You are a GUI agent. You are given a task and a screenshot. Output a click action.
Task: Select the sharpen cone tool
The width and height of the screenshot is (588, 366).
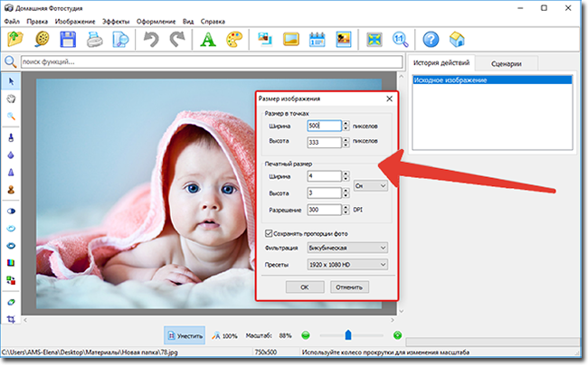(x=11, y=172)
